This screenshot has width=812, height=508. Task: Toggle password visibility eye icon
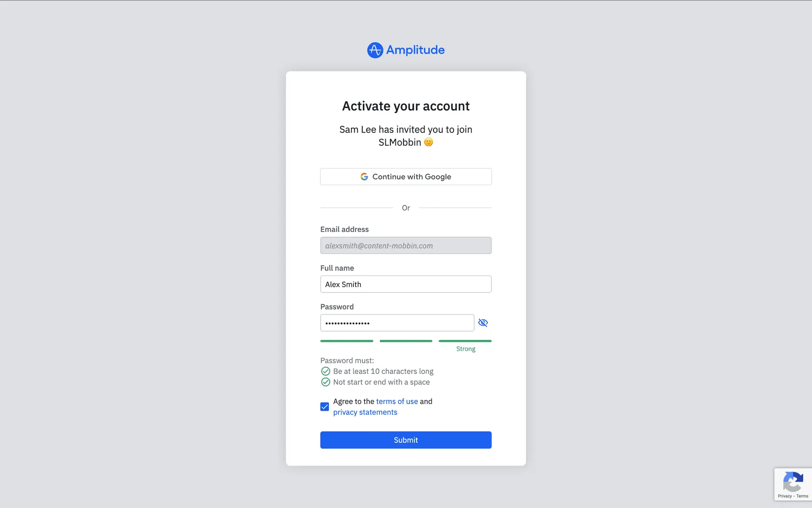click(x=483, y=323)
